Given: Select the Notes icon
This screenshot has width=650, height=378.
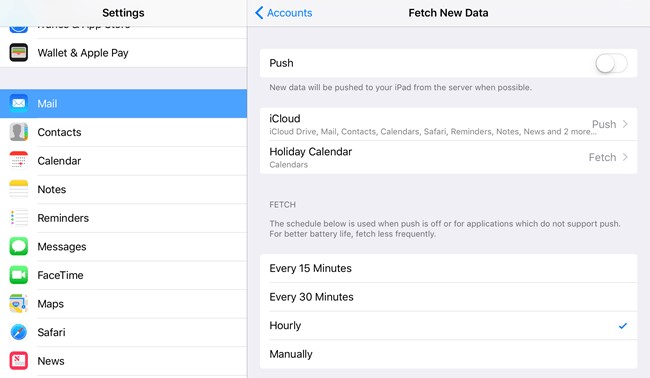Looking at the screenshot, I should [x=19, y=189].
